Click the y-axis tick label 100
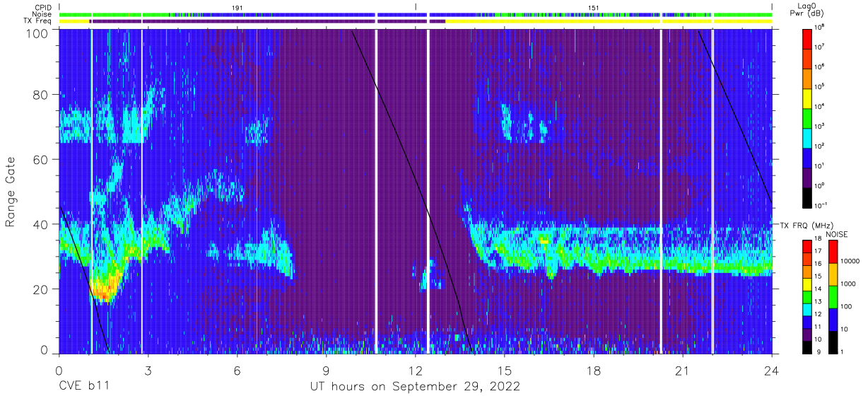Screen dimensions: 868x401 coord(38,33)
